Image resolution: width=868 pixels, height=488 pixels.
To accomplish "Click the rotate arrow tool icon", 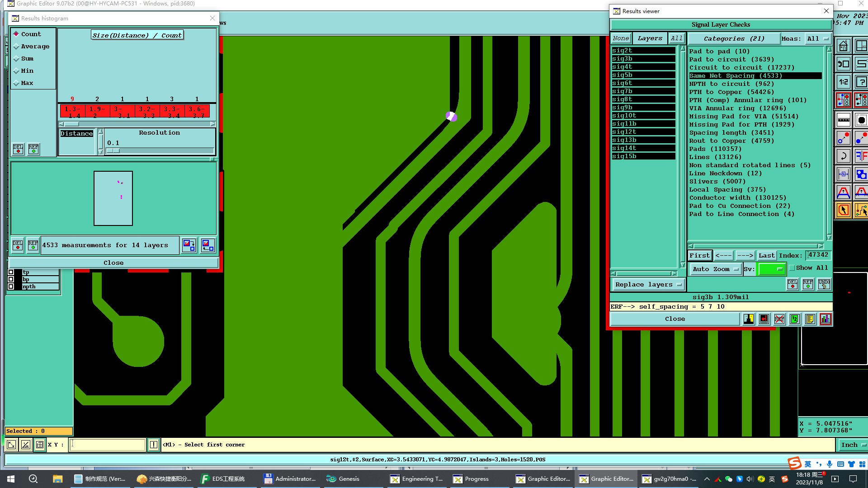I will click(843, 156).
